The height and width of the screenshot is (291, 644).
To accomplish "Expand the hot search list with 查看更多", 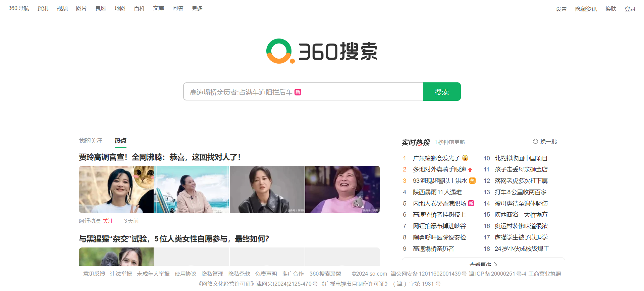I will click(x=483, y=264).
